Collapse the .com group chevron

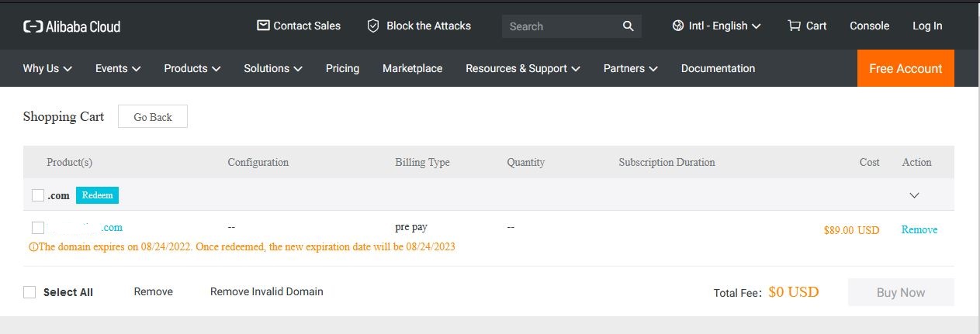pyautogui.click(x=914, y=195)
